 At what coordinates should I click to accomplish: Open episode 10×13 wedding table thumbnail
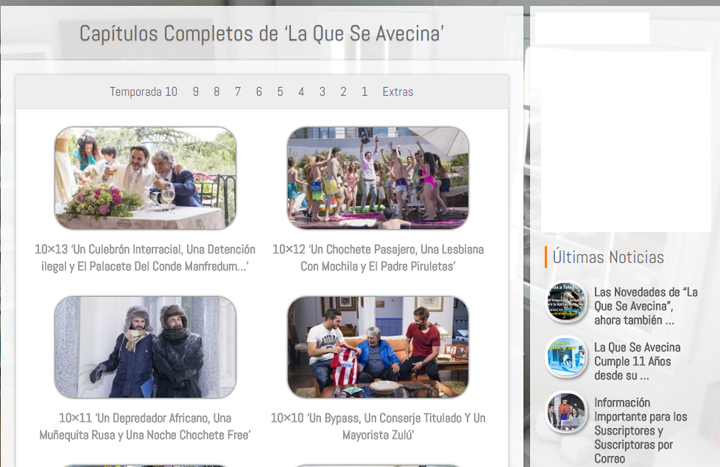[145, 178]
